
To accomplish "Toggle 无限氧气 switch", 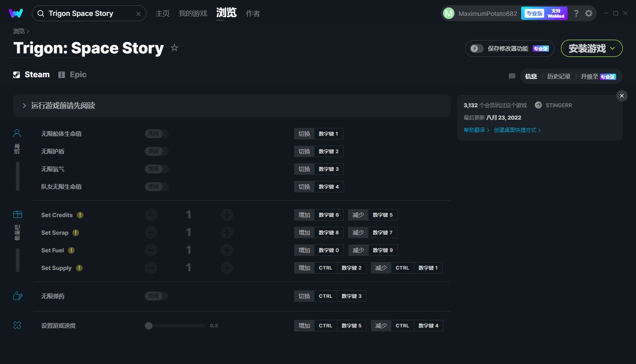I will tap(157, 169).
